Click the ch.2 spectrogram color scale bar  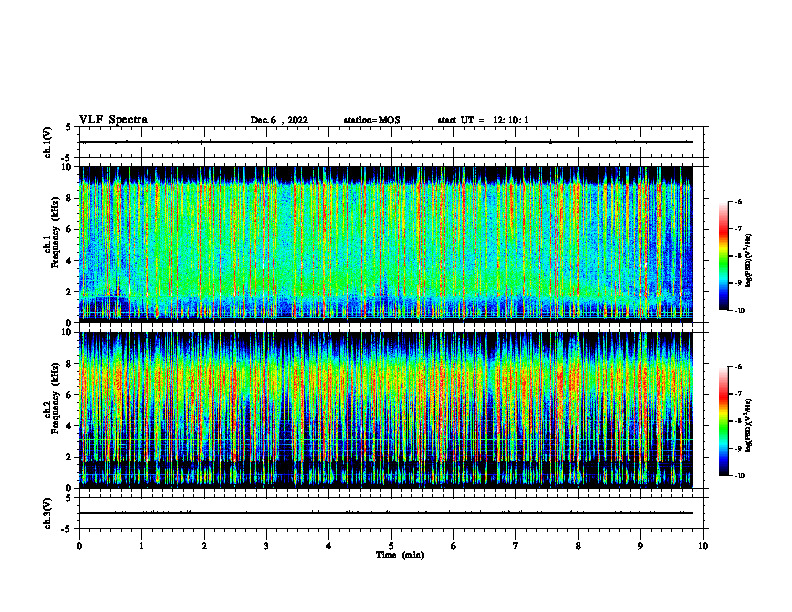(723, 421)
